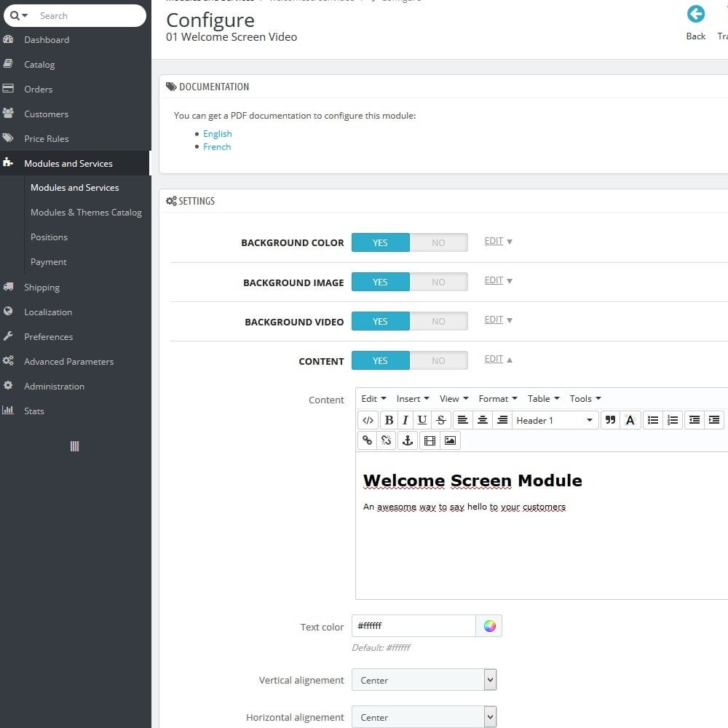Click inside the Welcome Screen Module heading

pyautogui.click(x=472, y=480)
